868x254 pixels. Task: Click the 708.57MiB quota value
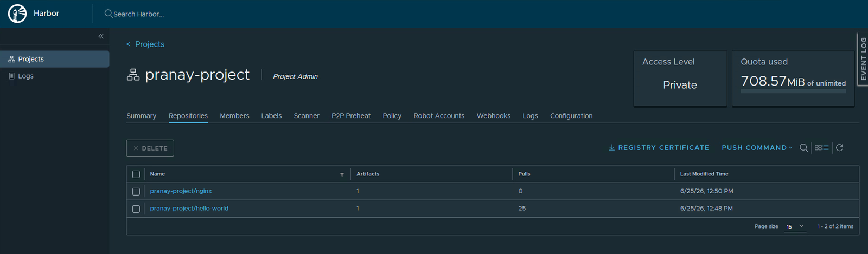773,81
